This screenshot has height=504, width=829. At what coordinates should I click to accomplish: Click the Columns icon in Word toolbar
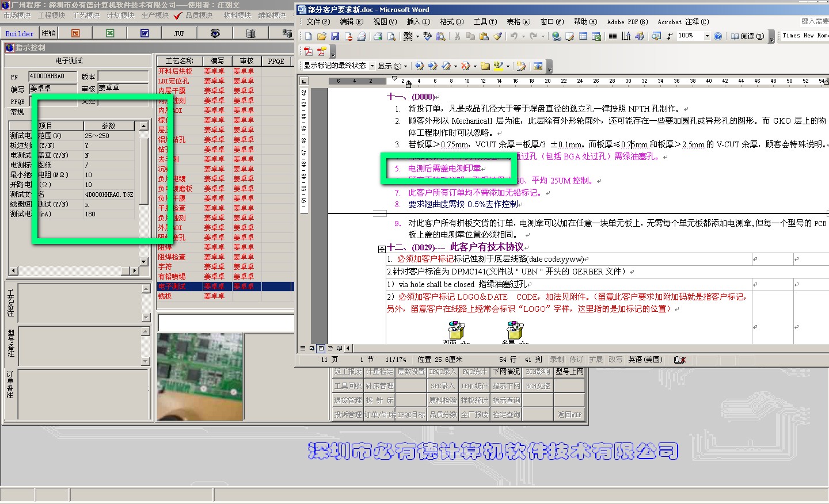tap(613, 36)
